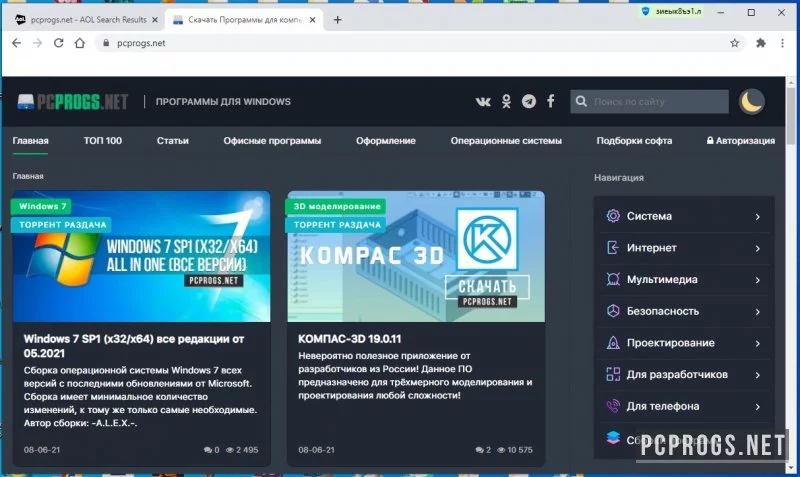Expand the Система category chevron
Screen dimensions: 800x477
pyautogui.click(x=758, y=217)
